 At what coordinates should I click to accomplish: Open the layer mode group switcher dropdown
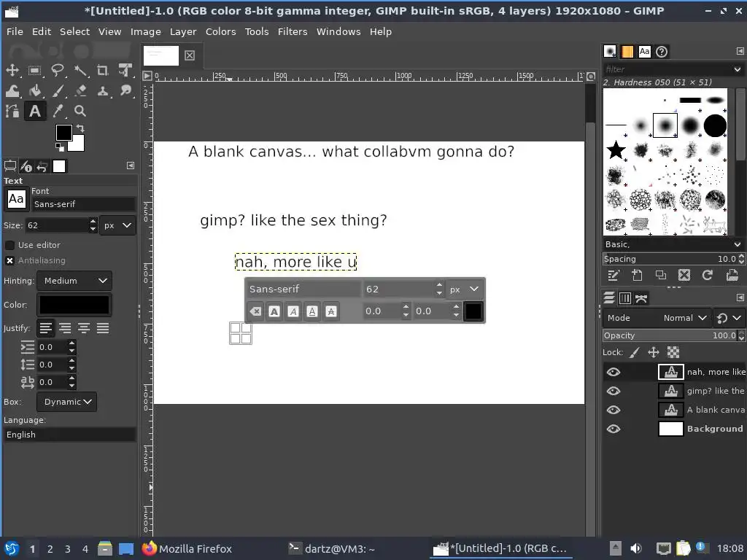click(729, 318)
